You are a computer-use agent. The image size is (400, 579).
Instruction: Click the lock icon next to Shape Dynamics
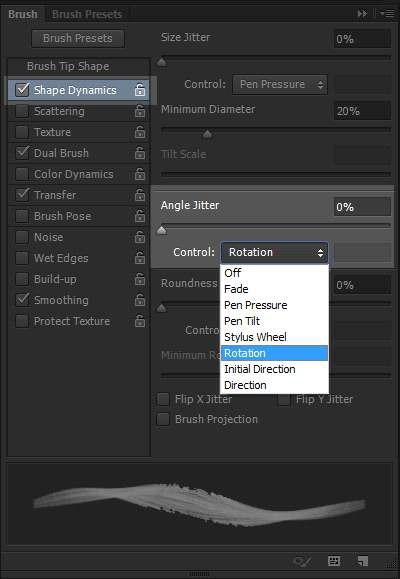[140, 90]
